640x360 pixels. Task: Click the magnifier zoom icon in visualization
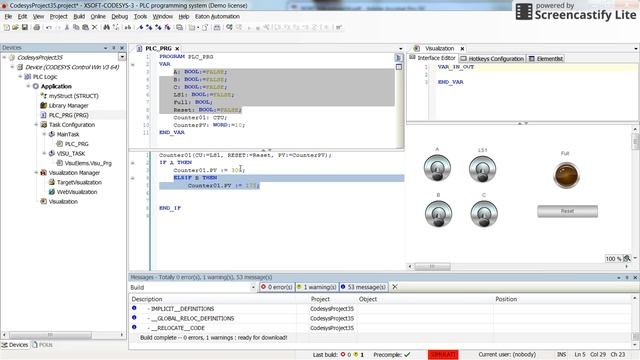click(627, 258)
